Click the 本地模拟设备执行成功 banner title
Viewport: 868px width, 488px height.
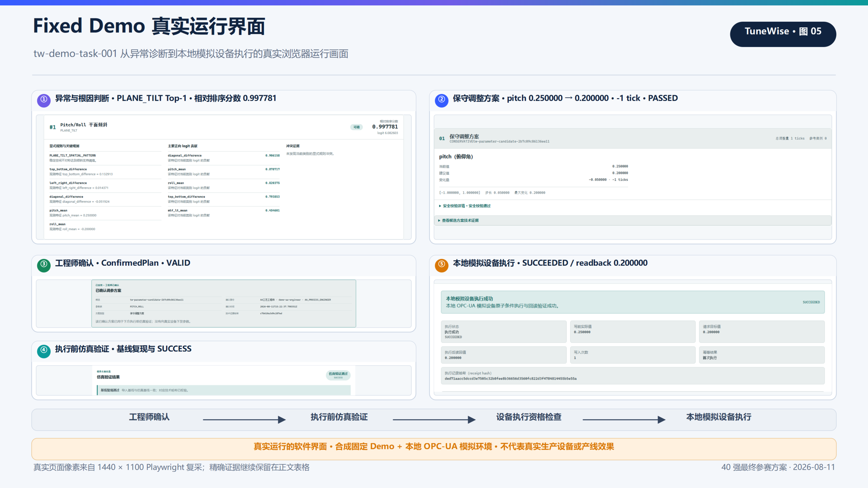click(469, 299)
